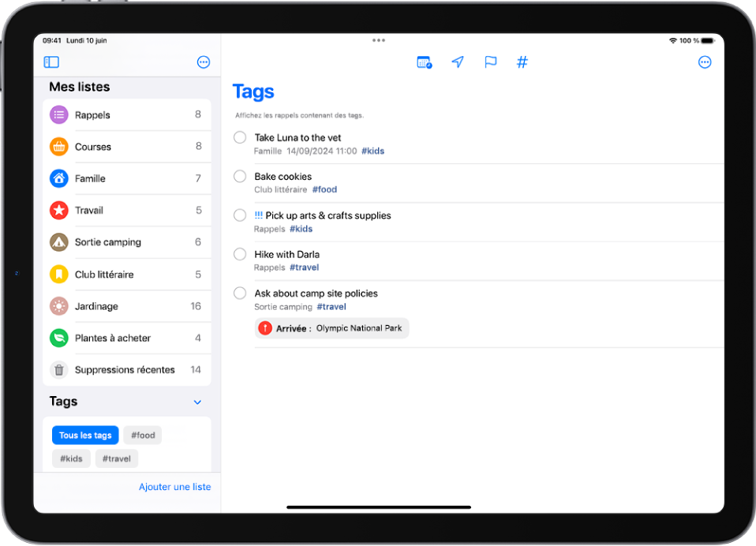Viewport: 756px width, 546px height.
Task: Click the Courses basket icon
Action: pyautogui.click(x=58, y=146)
